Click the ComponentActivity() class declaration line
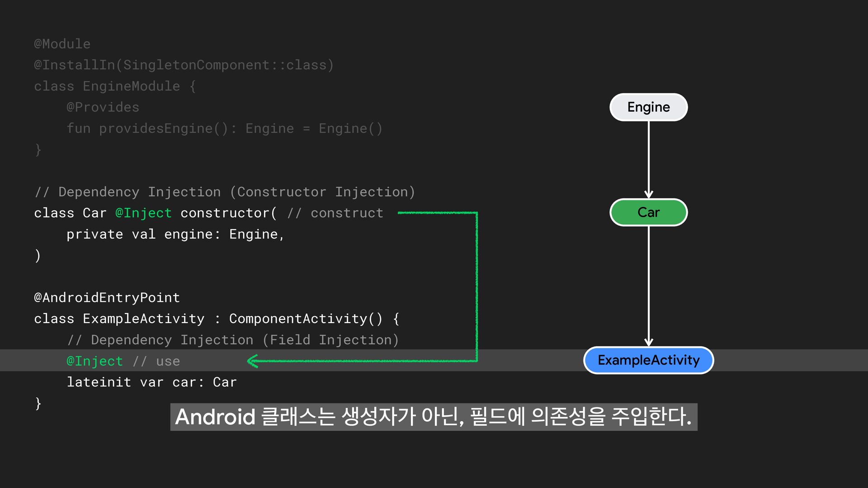 [x=216, y=319]
